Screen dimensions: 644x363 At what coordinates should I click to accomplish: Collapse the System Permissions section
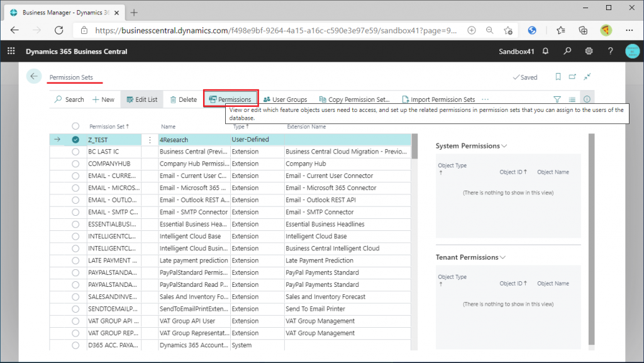[x=471, y=146]
